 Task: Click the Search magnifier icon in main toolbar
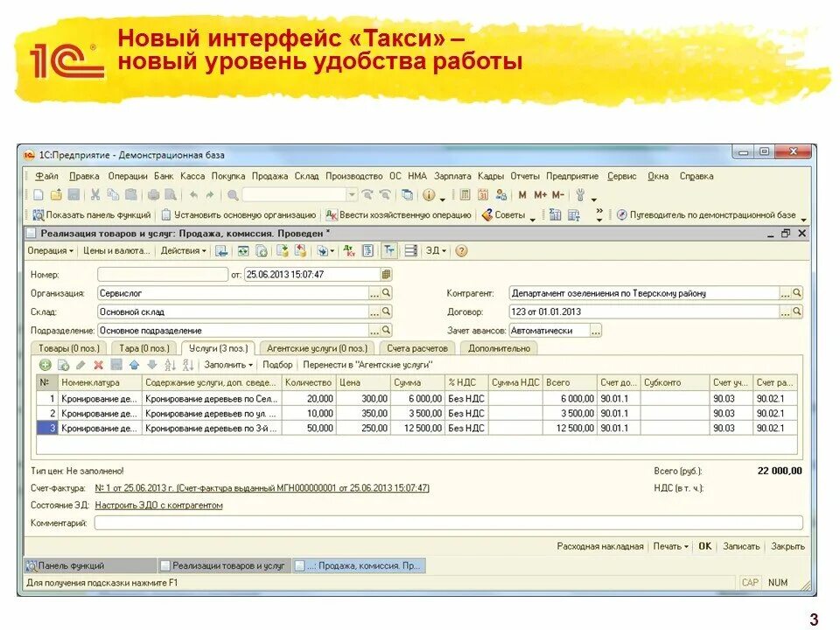tap(233, 195)
